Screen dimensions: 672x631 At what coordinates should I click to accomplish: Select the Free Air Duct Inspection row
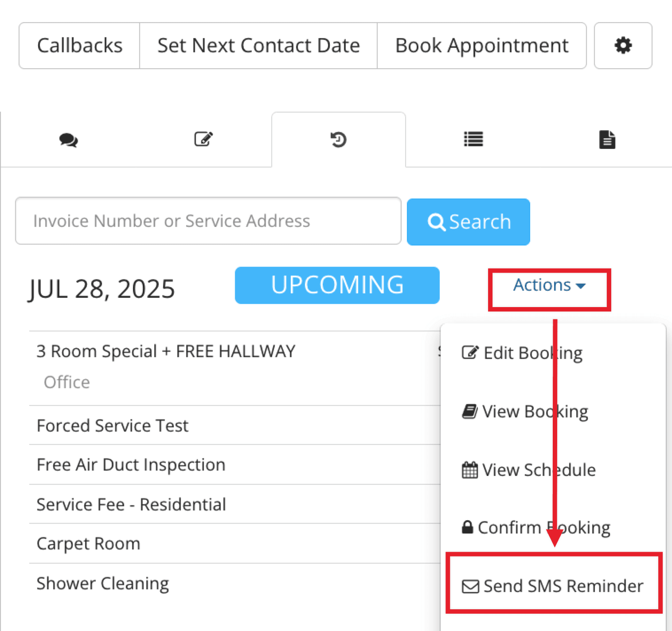(x=235, y=464)
